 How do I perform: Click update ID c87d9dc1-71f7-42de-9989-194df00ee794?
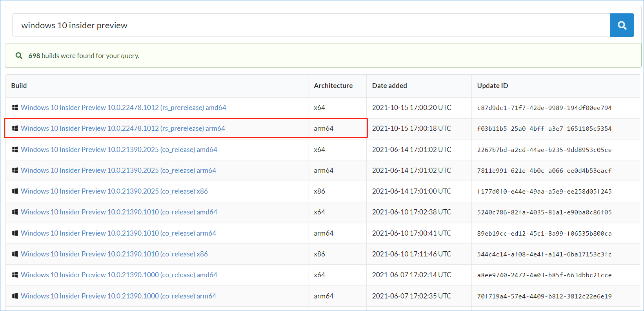(x=544, y=108)
